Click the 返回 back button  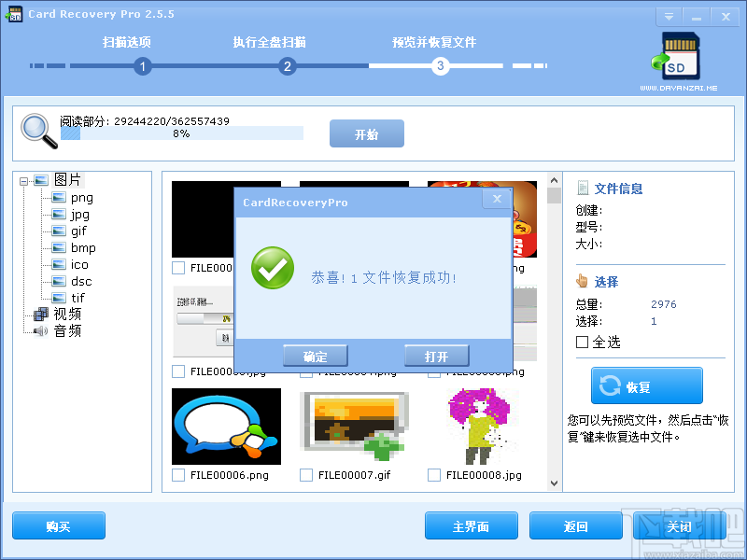(x=576, y=525)
